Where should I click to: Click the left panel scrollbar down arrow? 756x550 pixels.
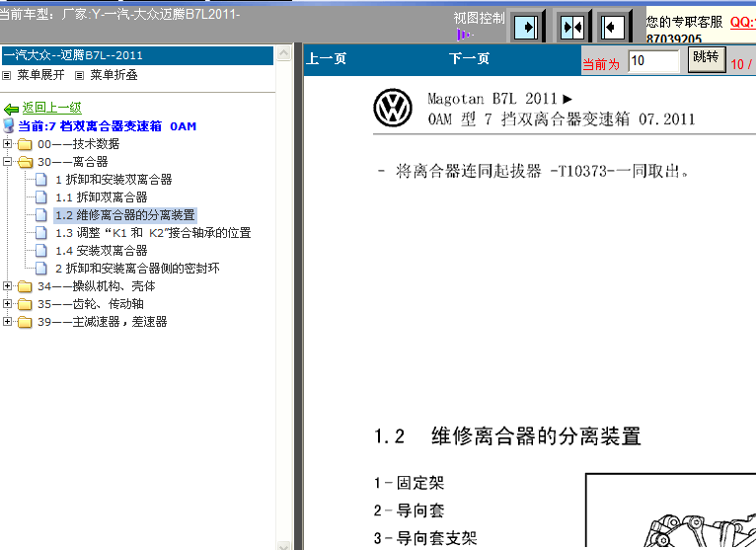click(284, 545)
